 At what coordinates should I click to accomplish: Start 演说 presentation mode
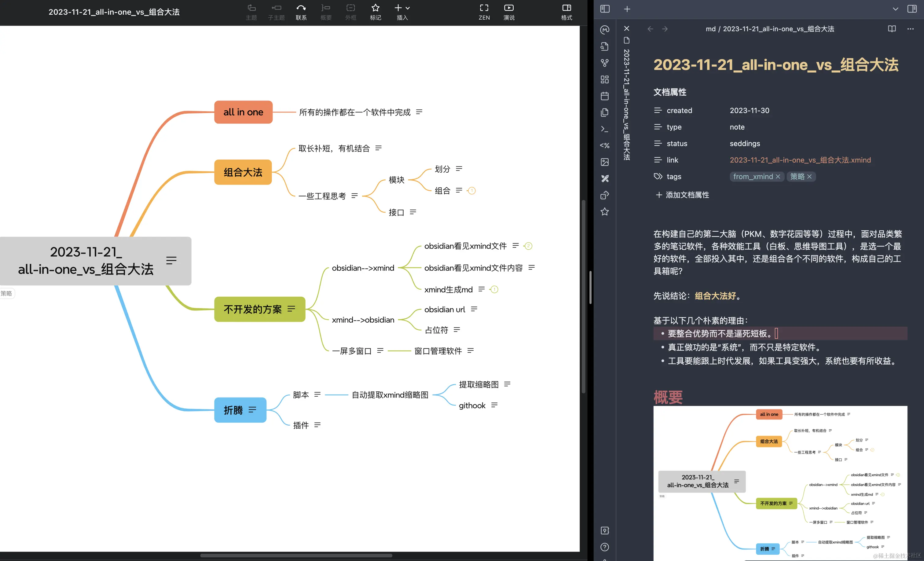509,12
